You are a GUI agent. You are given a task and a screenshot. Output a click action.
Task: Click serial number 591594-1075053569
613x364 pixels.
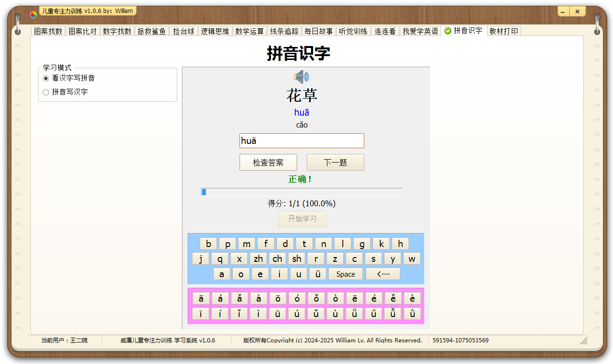[460, 341]
